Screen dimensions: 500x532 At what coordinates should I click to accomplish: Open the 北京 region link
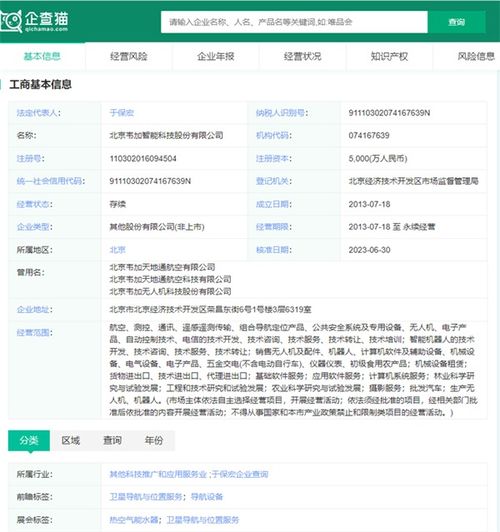coord(117,250)
